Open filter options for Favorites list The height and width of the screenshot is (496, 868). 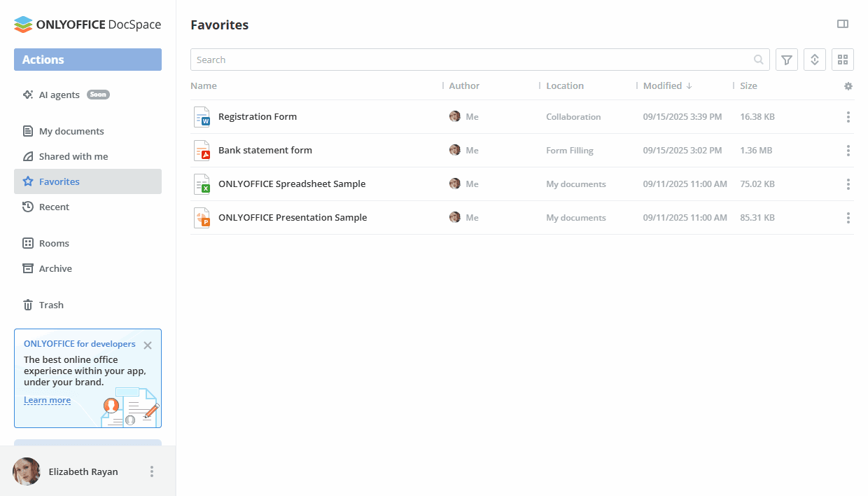(786, 60)
